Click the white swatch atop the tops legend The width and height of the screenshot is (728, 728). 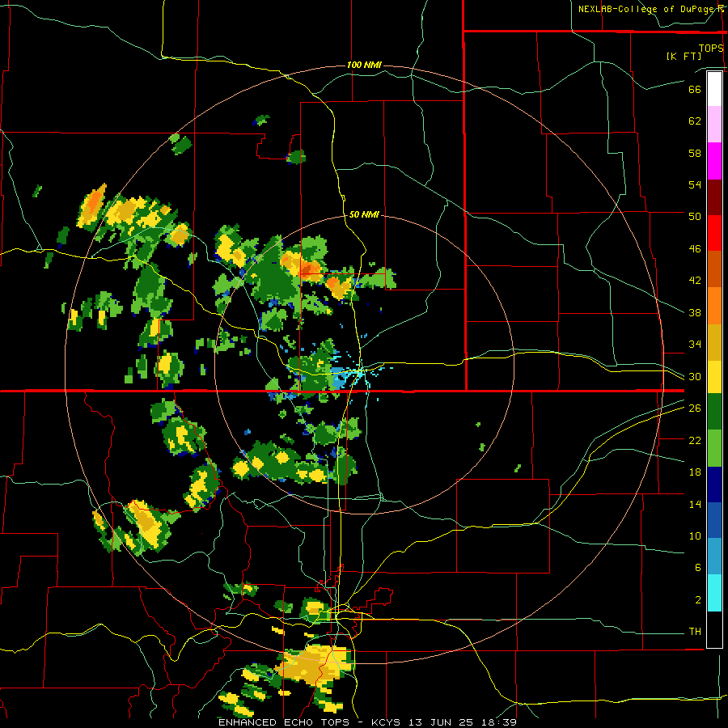tap(714, 89)
